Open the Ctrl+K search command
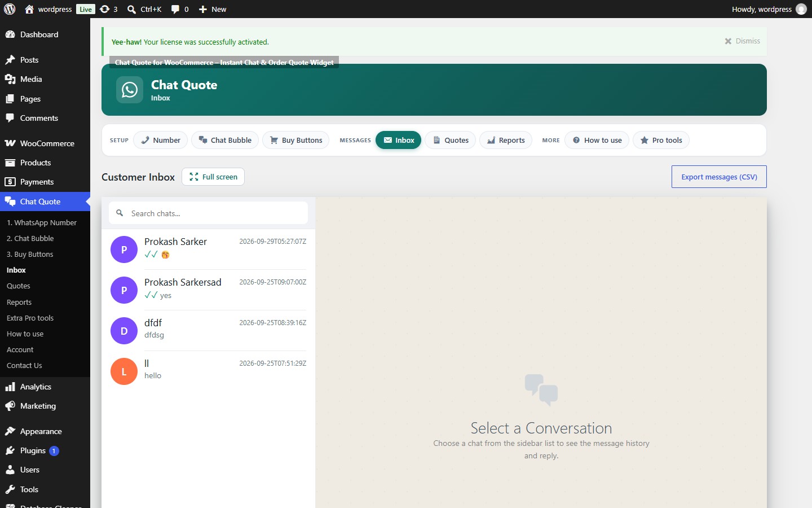812x508 pixels. tap(144, 9)
